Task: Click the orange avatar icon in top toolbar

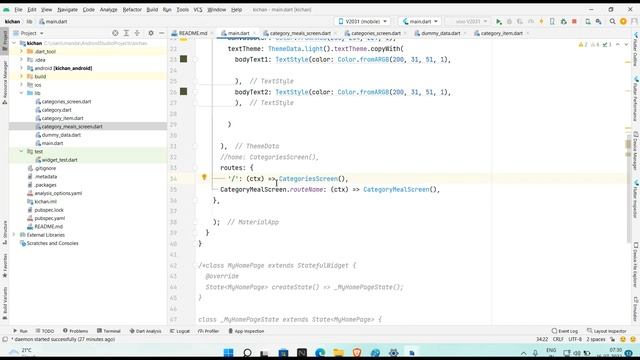Action: (x=623, y=21)
